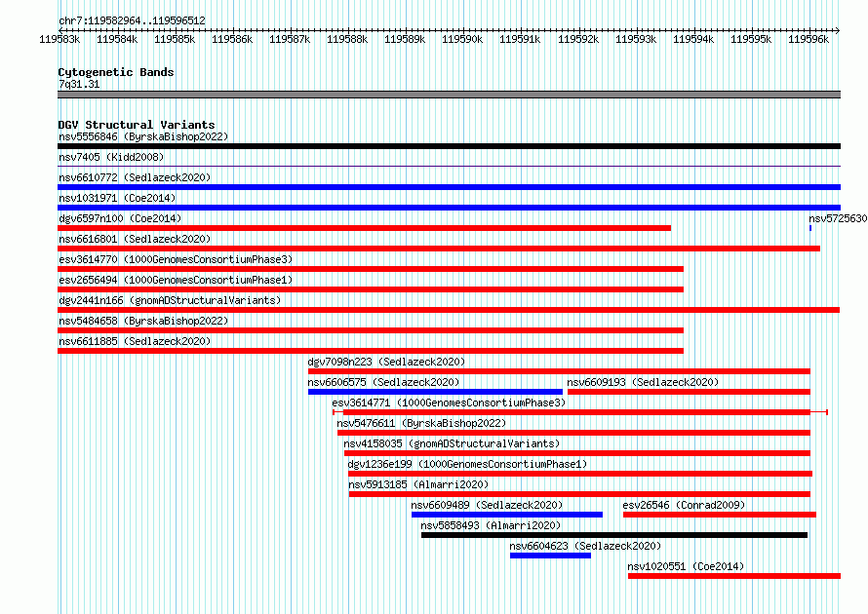Screen dimensions: 868x614
Task: Select the black nsv5556846 variant bar
Action: (449, 146)
